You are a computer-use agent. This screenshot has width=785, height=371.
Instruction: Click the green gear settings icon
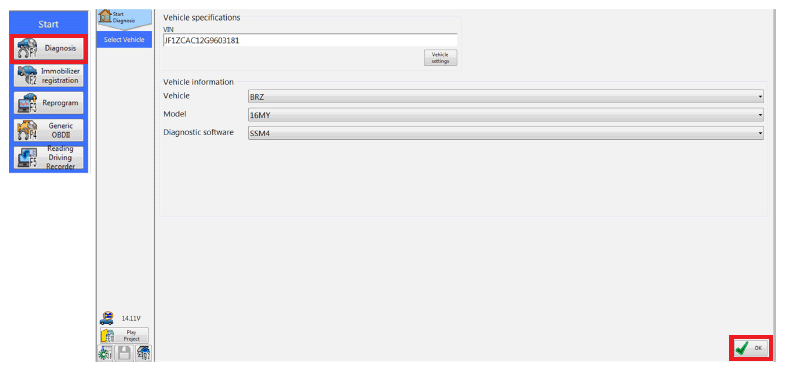point(106,353)
